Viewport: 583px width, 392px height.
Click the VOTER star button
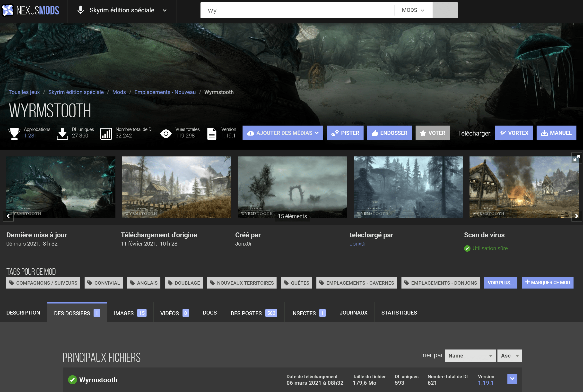pyautogui.click(x=432, y=133)
